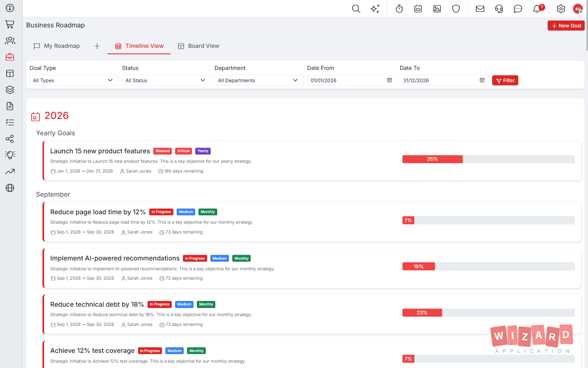
Task: Switch to Timeline View tab
Action: (x=139, y=46)
